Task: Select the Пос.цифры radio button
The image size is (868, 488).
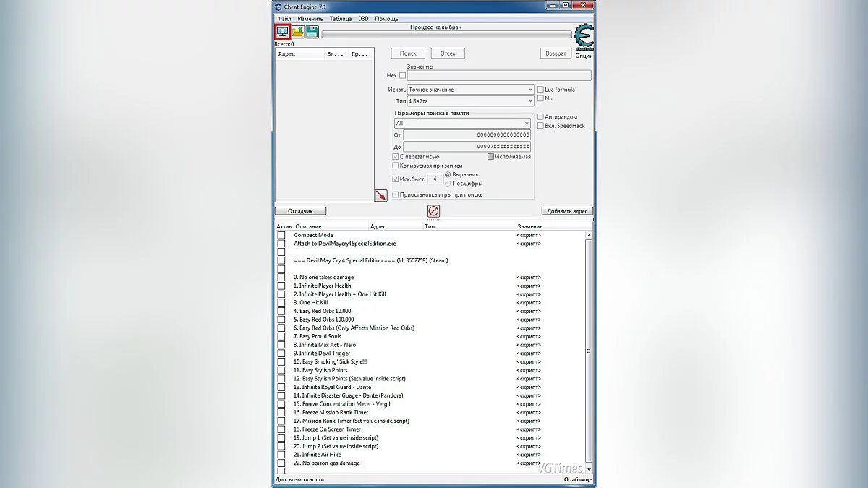Action: pos(448,183)
